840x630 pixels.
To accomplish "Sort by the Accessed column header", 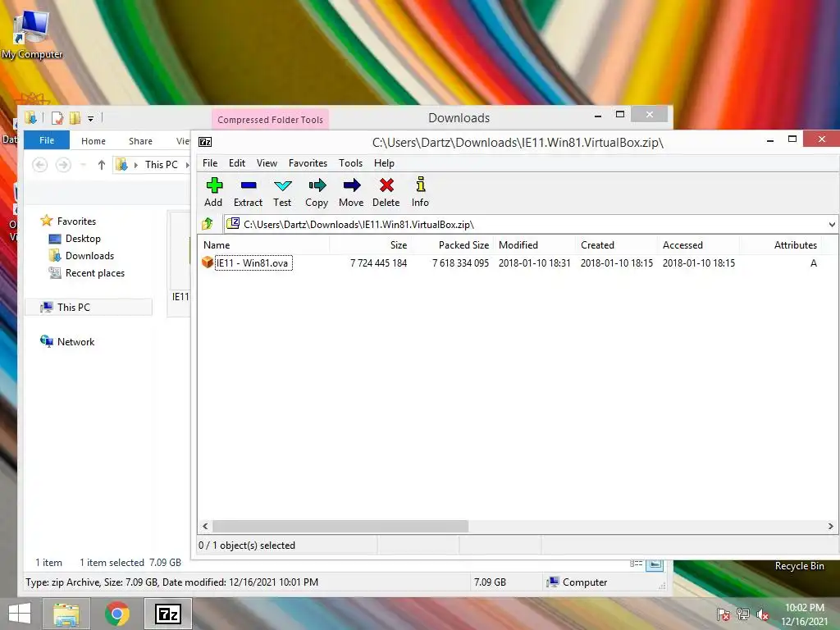I will [699, 244].
